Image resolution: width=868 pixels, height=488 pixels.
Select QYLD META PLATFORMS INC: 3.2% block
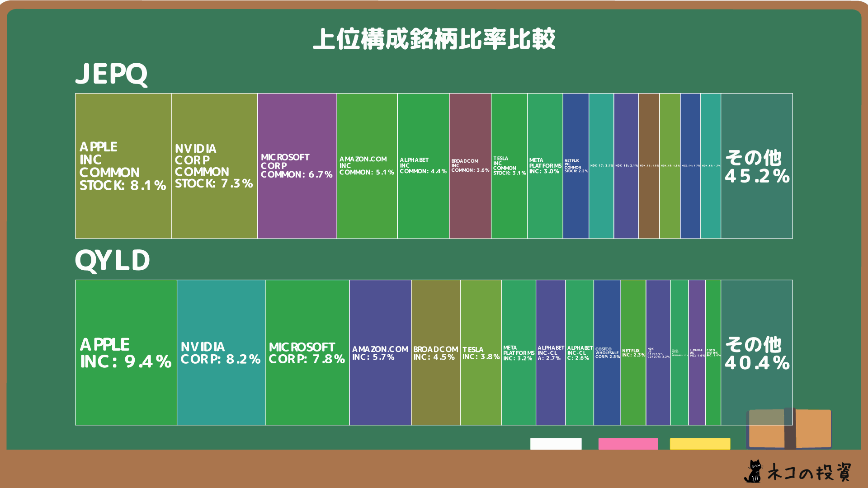(519, 352)
